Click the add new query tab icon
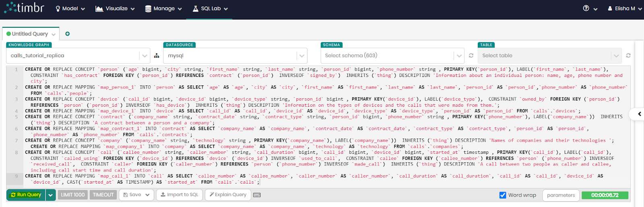This screenshot has height=207, width=644. [68, 34]
